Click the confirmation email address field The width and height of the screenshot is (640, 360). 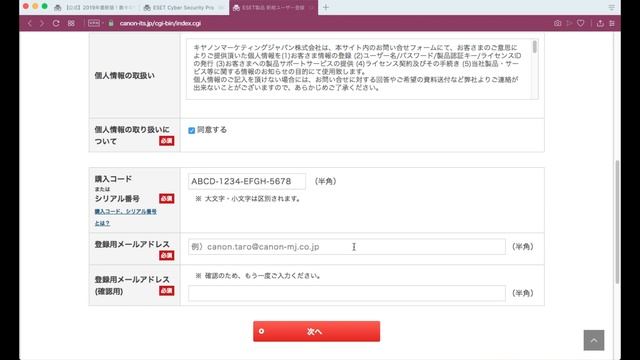(347, 293)
